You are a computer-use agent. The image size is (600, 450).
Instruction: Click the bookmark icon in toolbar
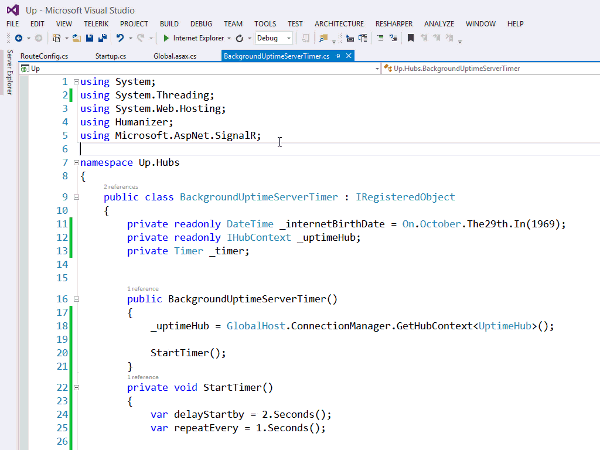410,38
